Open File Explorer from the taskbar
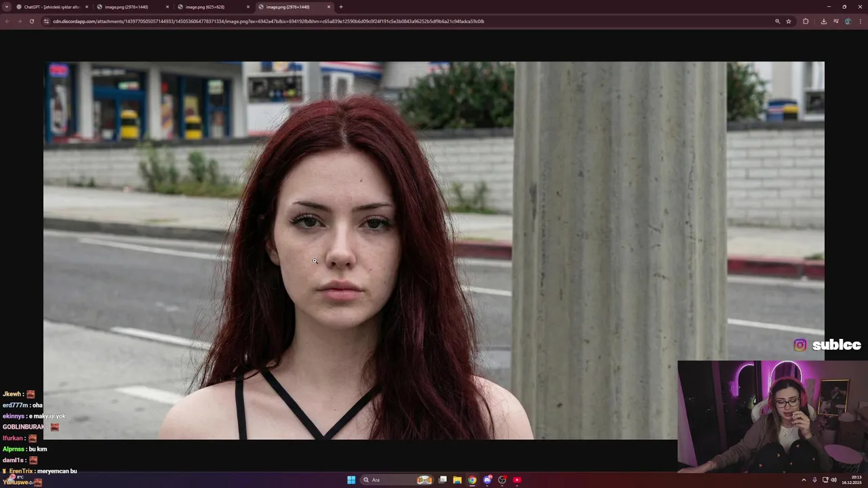The width and height of the screenshot is (868, 488). pos(457,480)
